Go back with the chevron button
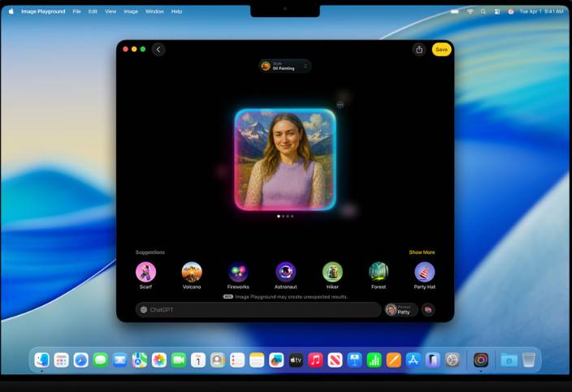Screen dimensions: 572x392 [x=158, y=50]
